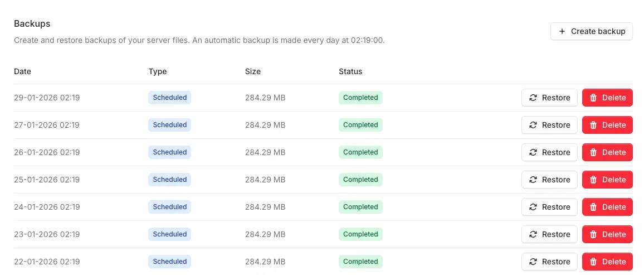This screenshot has height=275, width=644.
Task: Click Completed badge in the 26-01-2026 row
Action: tap(360, 152)
